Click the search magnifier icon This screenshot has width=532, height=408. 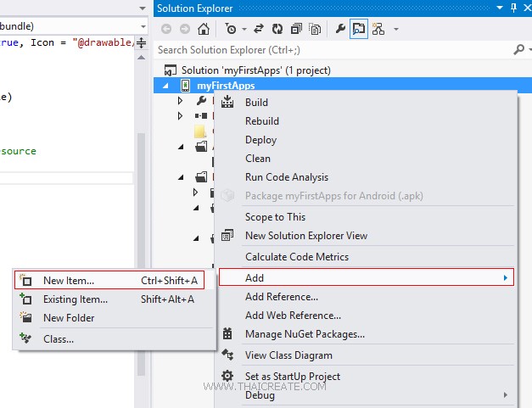pyautogui.click(x=518, y=50)
